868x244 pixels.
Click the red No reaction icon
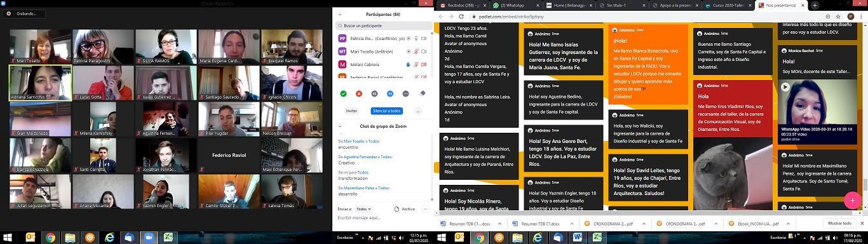click(359, 93)
